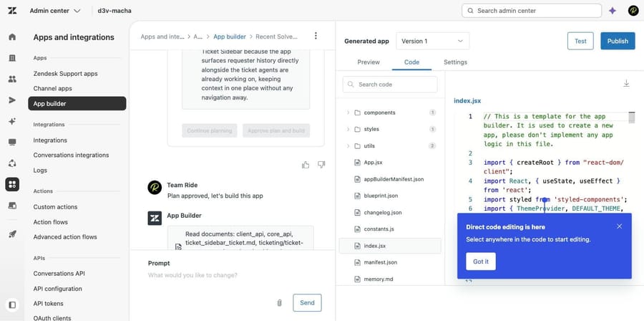
Task: Open Custom actions in sidebar
Action: click(x=55, y=207)
